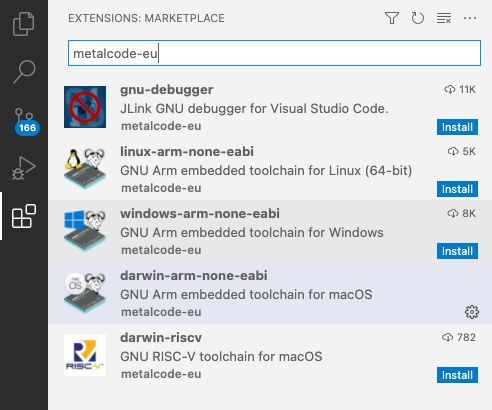Click description 'GNU RISC-V toolchain for macOS'
The width and height of the screenshot is (492, 410).
221,356
